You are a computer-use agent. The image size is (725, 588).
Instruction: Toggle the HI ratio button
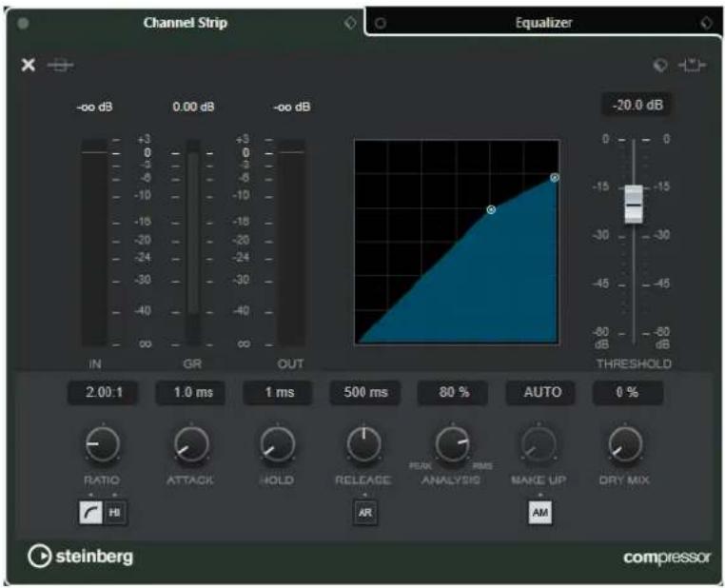pyautogui.click(x=115, y=512)
